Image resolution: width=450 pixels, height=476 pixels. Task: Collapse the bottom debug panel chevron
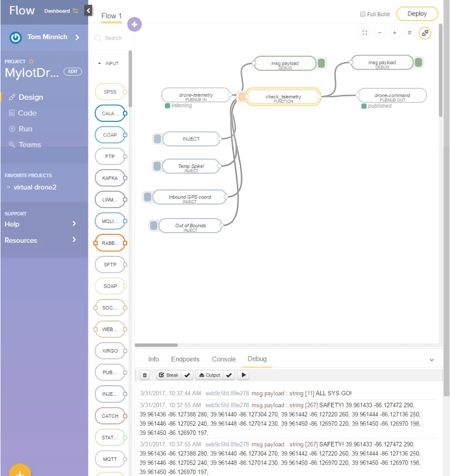pyautogui.click(x=431, y=360)
